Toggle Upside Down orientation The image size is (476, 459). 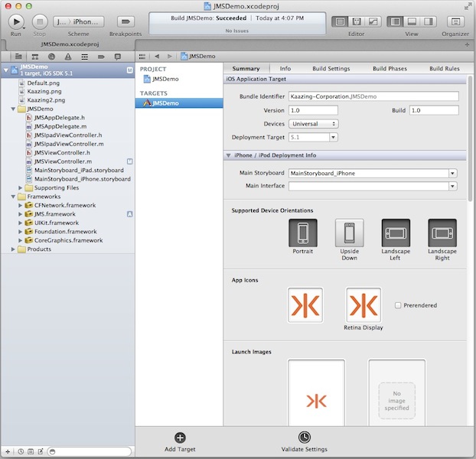(349, 233)
